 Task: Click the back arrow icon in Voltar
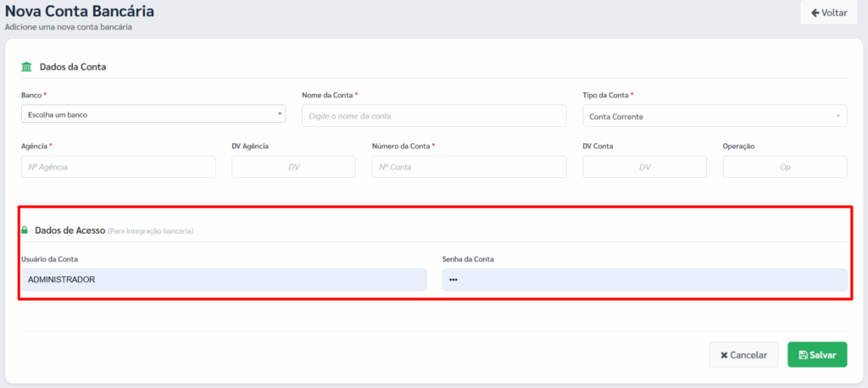point(815,13)
